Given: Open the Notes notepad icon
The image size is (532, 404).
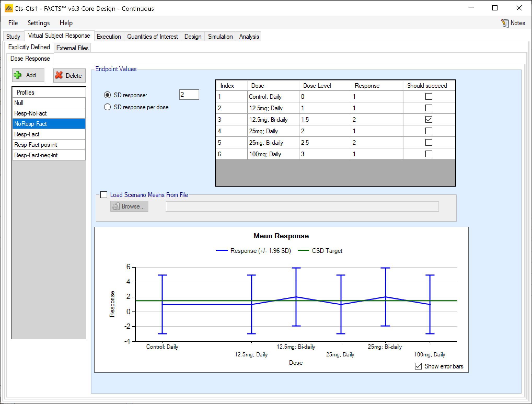Looking at the screenshot, I should click(505, 23).
